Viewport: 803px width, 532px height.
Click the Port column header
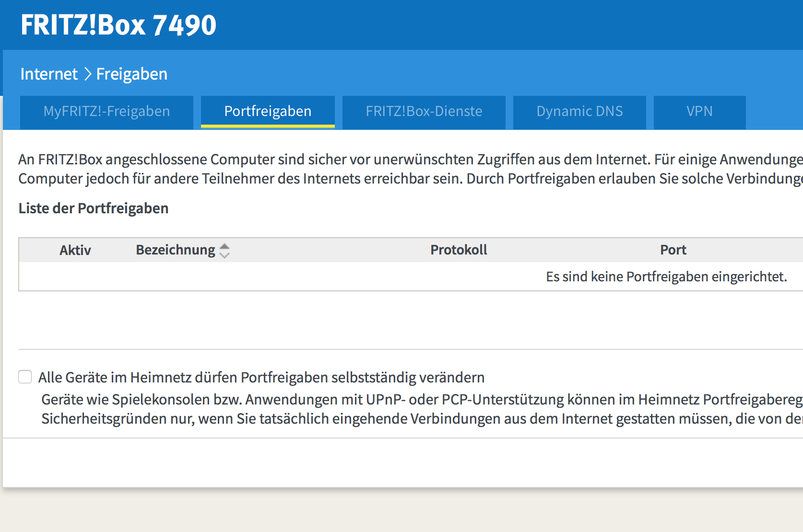pyautogui.click(x=673, y=250)
